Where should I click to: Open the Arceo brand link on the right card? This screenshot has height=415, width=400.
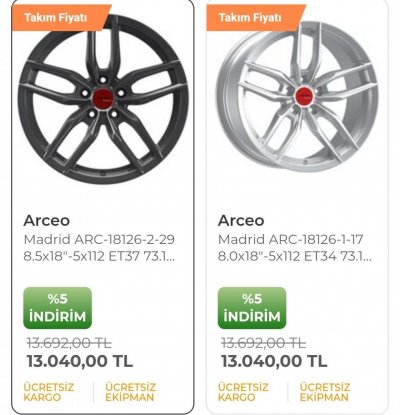click(241, 220)
